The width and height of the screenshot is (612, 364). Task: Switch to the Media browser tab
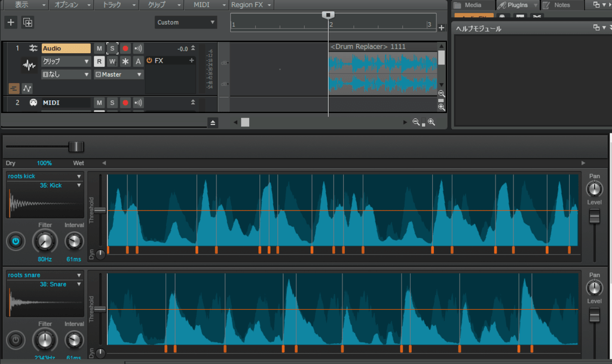[x=473, y=5]
